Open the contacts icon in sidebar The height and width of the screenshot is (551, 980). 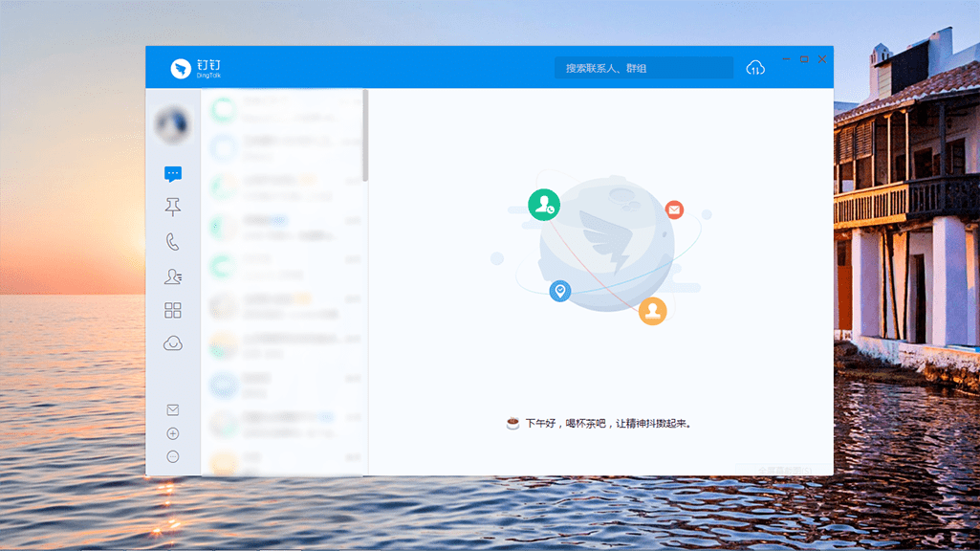point(173,276)
